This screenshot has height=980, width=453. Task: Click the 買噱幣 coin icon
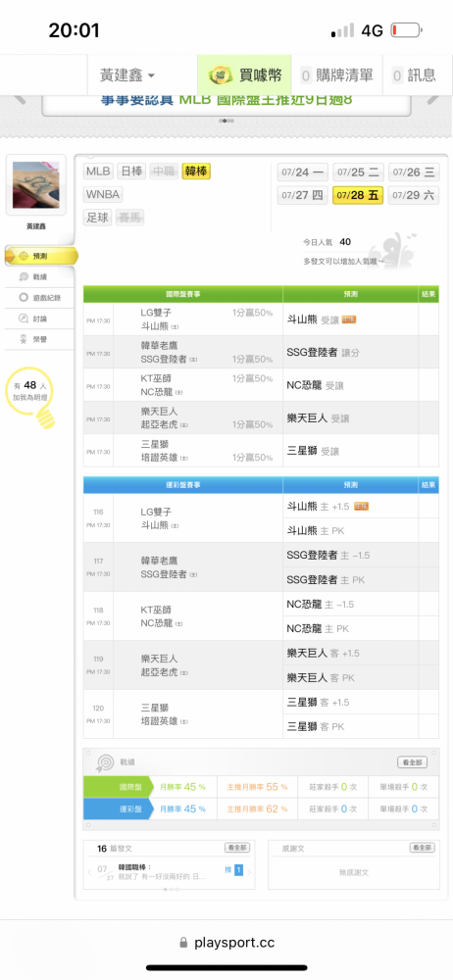[x=221, y=75]
